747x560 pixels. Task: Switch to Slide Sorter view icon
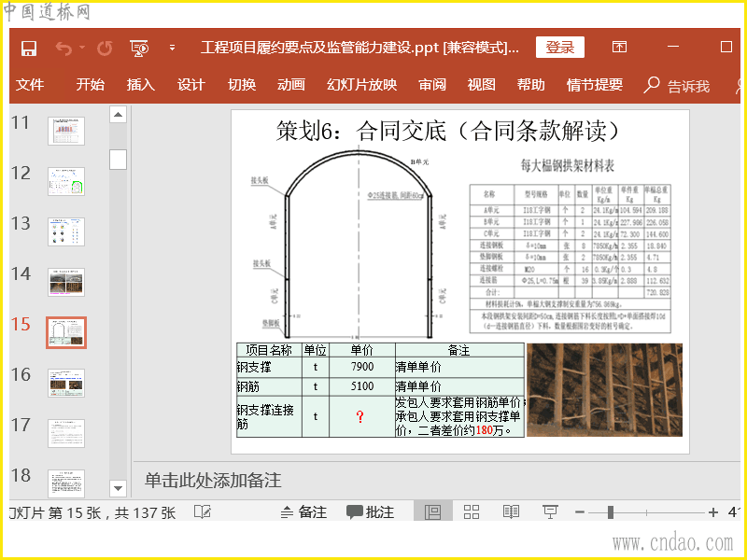pos(472,512)
